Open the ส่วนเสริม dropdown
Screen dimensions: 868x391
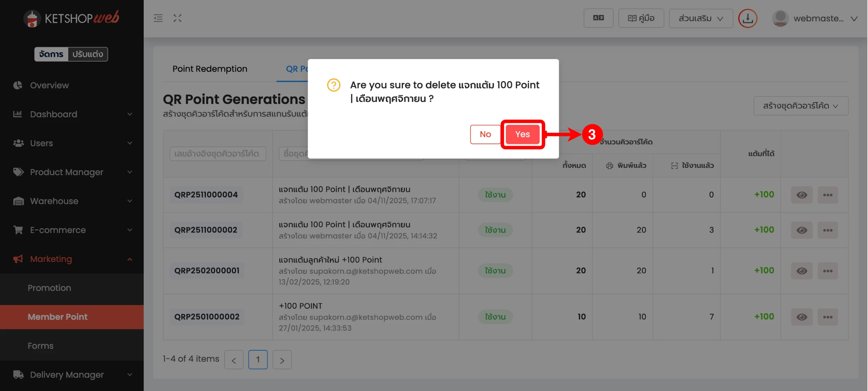[x=701, y=18]
